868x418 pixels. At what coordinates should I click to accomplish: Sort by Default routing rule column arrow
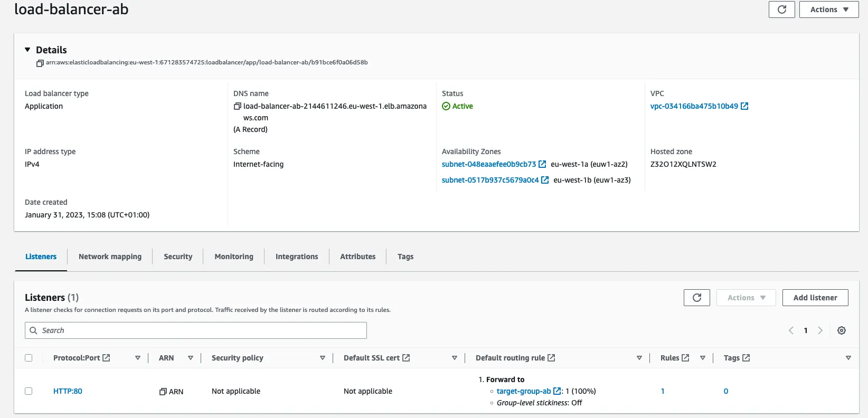click(639, 358)
